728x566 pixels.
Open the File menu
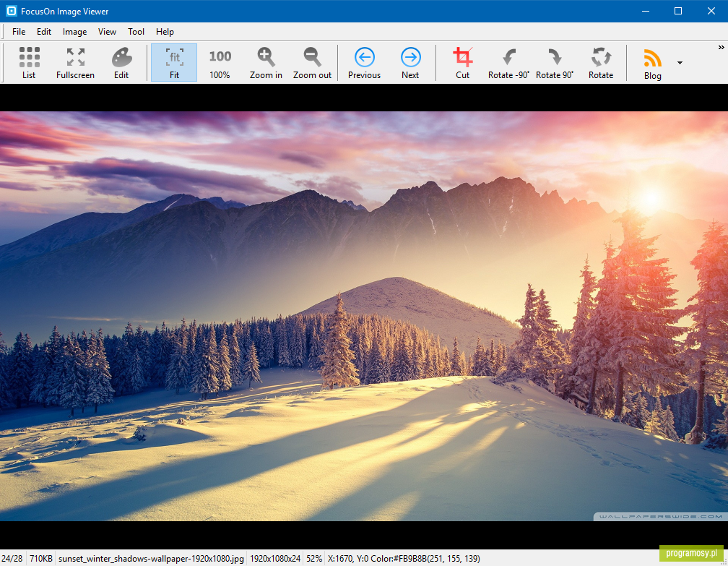coord(19,32)
